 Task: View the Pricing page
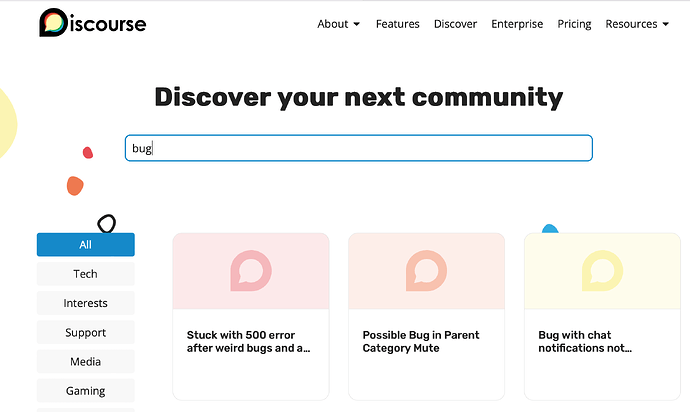[x=574, y=24]
